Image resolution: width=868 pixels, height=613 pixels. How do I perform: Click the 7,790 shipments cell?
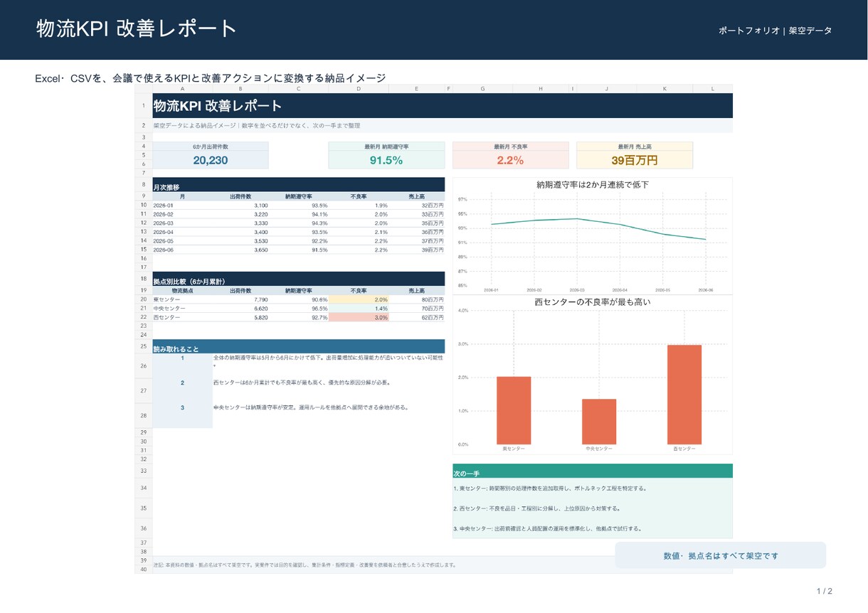240,299
